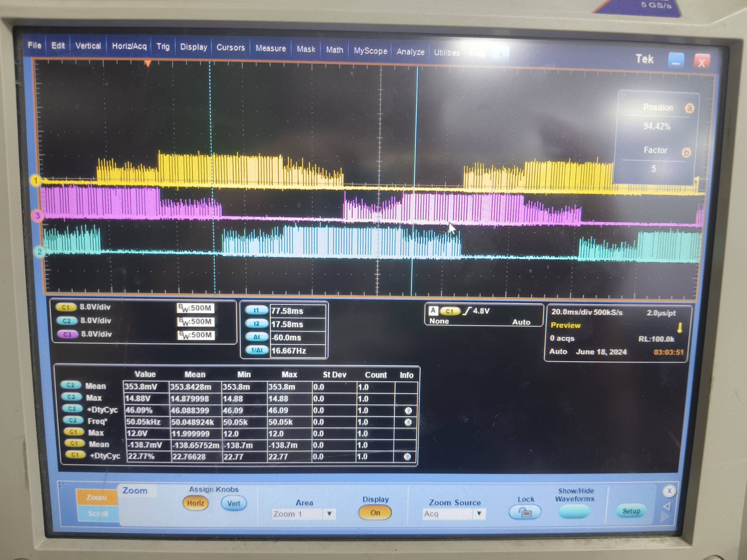Click the C2 badge beside 8.0V/div
This screenshot has height=560, width=747.
[x=67, y=321]
